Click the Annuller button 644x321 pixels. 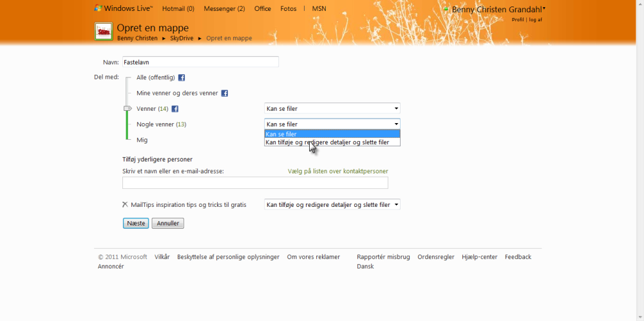[168, 223]
